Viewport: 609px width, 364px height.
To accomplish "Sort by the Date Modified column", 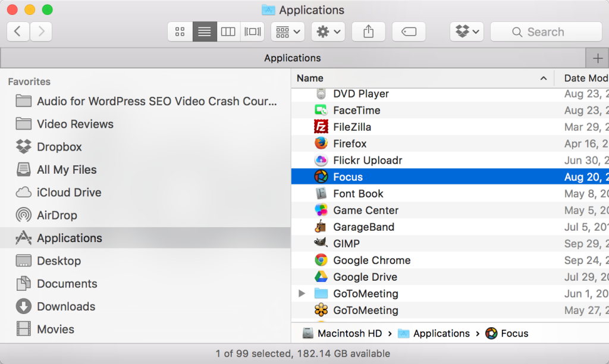I will click(582, 79).
